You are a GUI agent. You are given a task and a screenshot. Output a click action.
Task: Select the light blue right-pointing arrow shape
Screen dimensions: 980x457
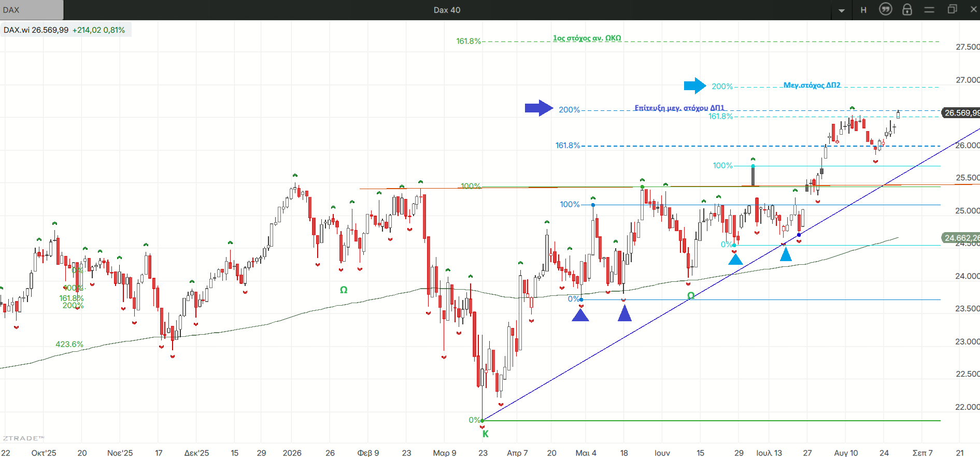click(x=695, y=85)
